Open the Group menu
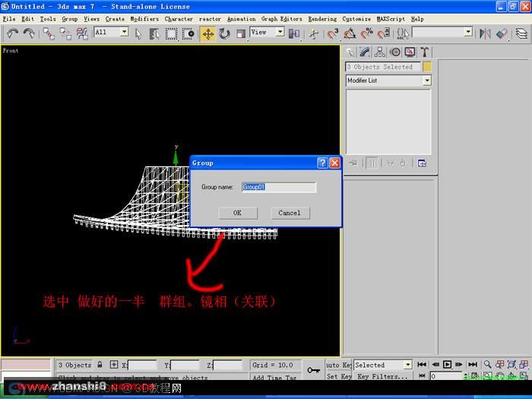The image size is (532, 399). coord(70,19)
